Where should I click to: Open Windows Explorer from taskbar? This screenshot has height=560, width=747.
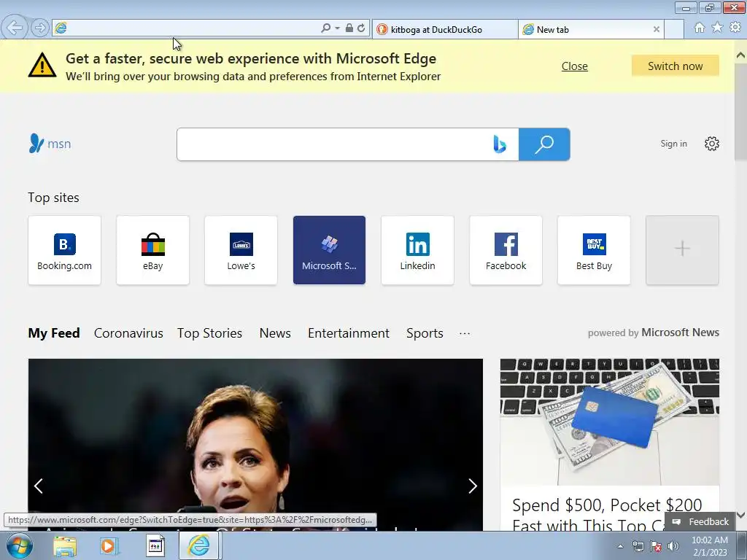click(65, 546)
